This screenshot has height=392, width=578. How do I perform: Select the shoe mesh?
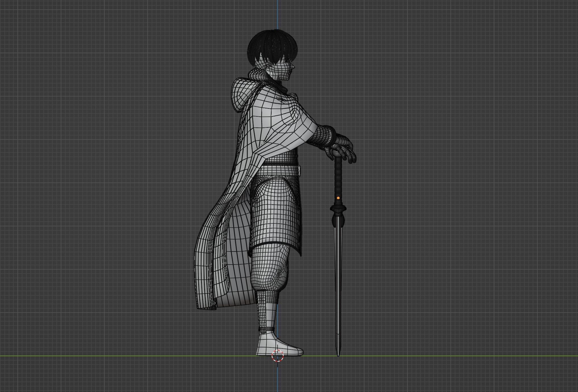281,346
